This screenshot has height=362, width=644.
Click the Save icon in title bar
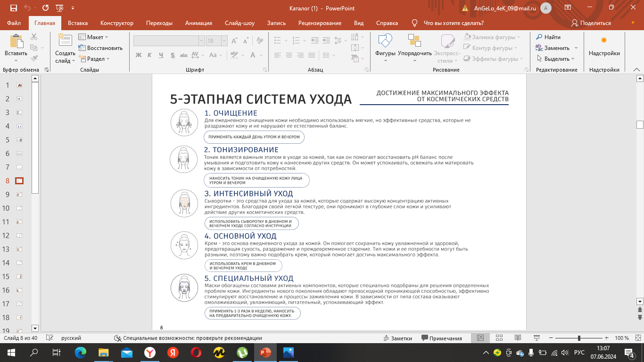point(13,8)
